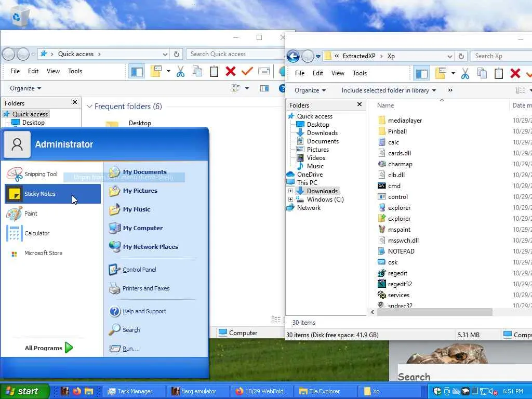Click the red Delete X in Quick access window
The height and width of the screenshot is (399, 532).
[230, 71]
